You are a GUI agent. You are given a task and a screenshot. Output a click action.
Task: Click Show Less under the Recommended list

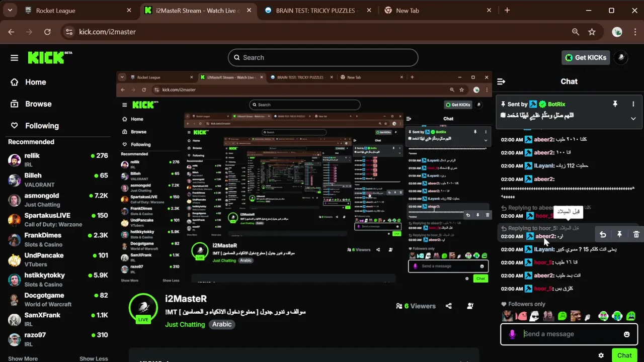point(94,358)
